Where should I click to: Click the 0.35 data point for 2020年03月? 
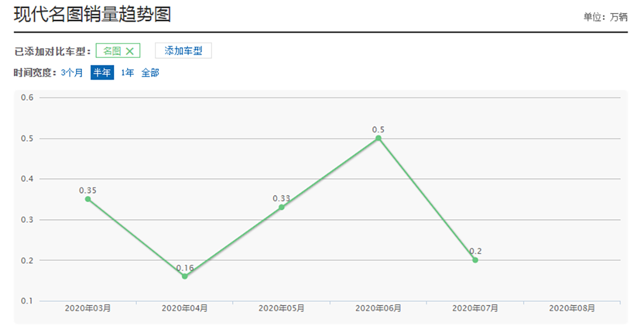coord(88,199)
